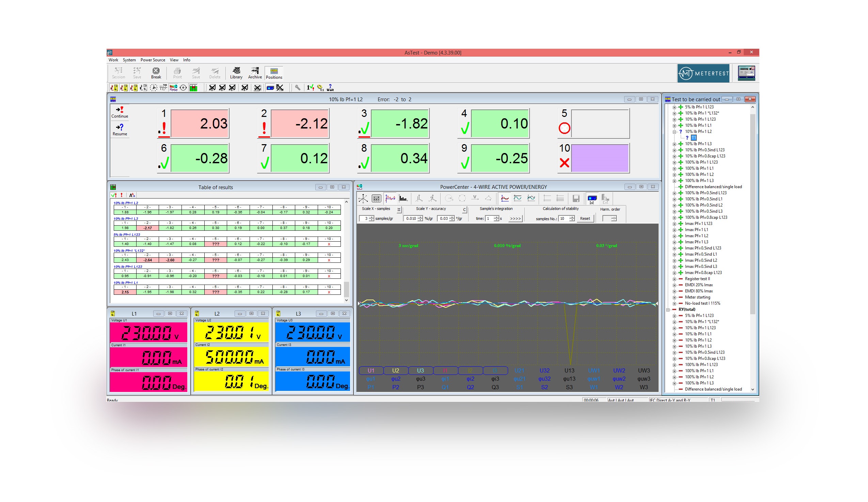
Task: Increase samples/gr using the stepper arrows
Action: tap(371, 217)
